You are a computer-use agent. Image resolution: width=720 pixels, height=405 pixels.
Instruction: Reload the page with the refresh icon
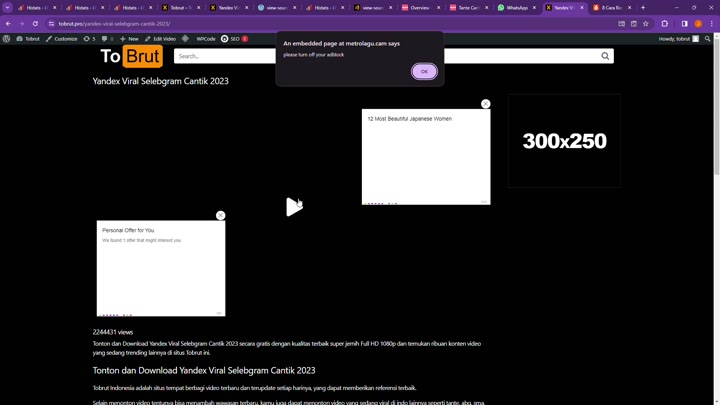tap(35, 24)
